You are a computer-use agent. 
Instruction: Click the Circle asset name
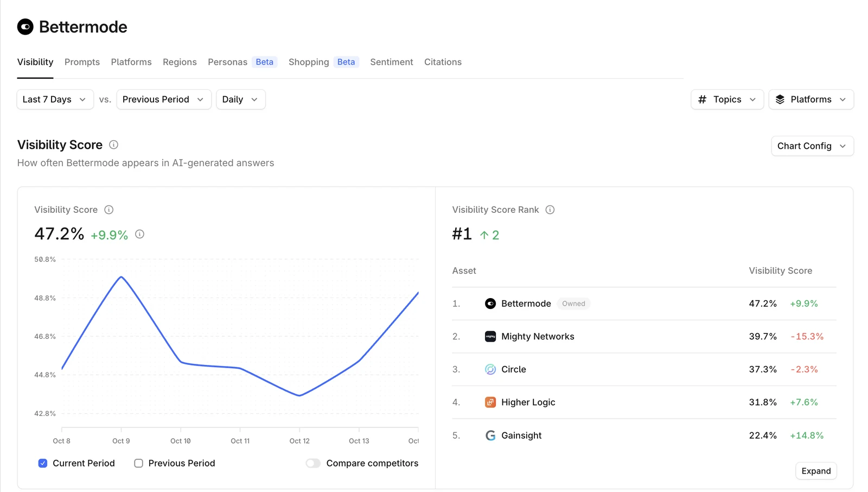pyautogui.click(x=514, y=369)
